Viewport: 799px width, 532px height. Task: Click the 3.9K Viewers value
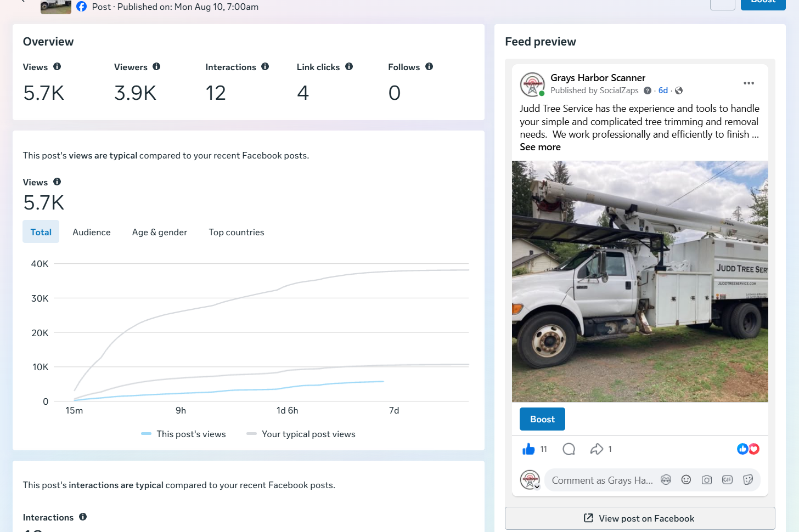pos(136,93)
